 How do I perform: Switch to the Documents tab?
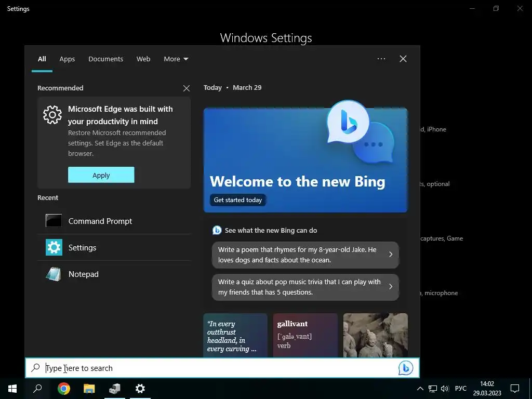tap(105, 59)
